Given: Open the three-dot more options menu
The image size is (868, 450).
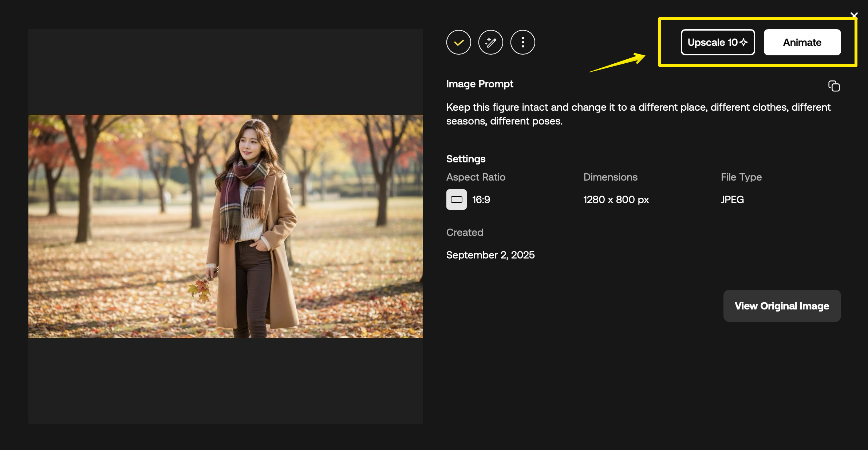Looking at the screenshot, I should pos(522,42).
